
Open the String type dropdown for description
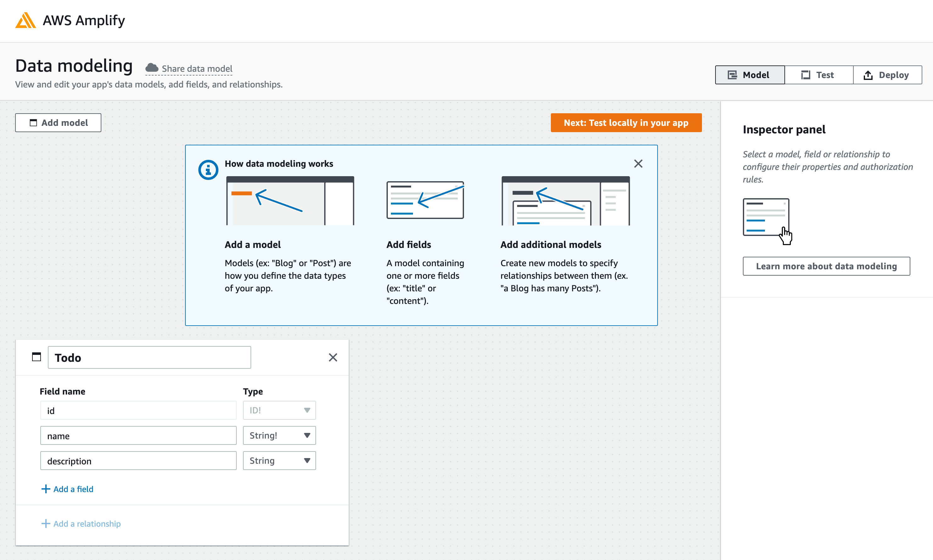click(x=280, y=461)
